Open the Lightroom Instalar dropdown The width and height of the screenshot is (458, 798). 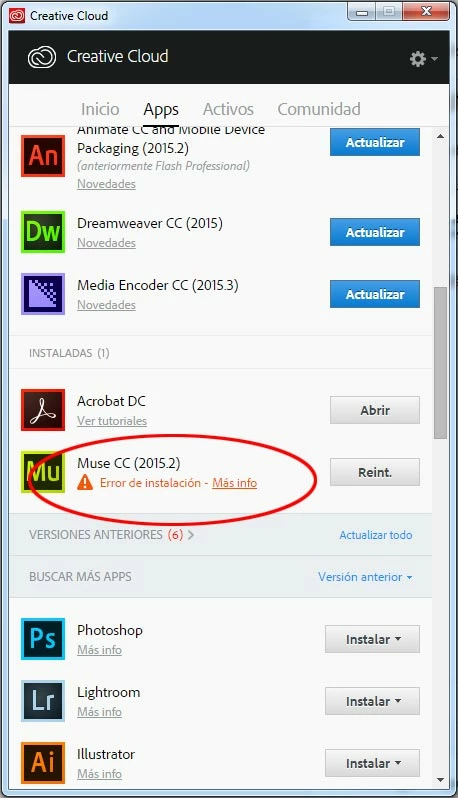click(373, 701)
